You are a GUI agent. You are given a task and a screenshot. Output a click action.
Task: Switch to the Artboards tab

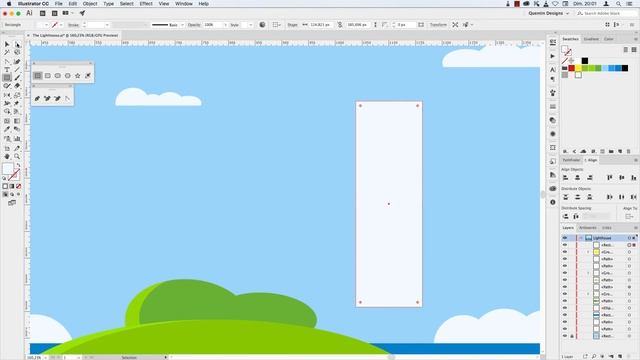(x=588, y=228)
